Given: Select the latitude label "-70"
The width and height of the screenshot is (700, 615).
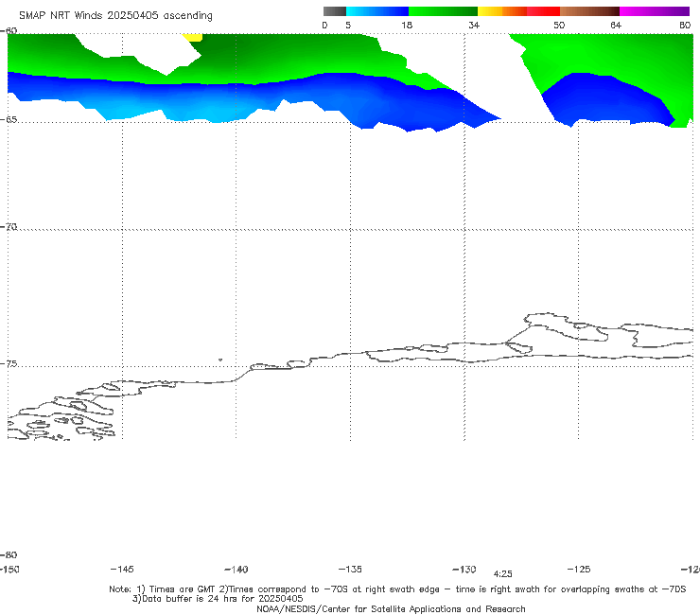Looking at the screenshot, I should (9, 227).
